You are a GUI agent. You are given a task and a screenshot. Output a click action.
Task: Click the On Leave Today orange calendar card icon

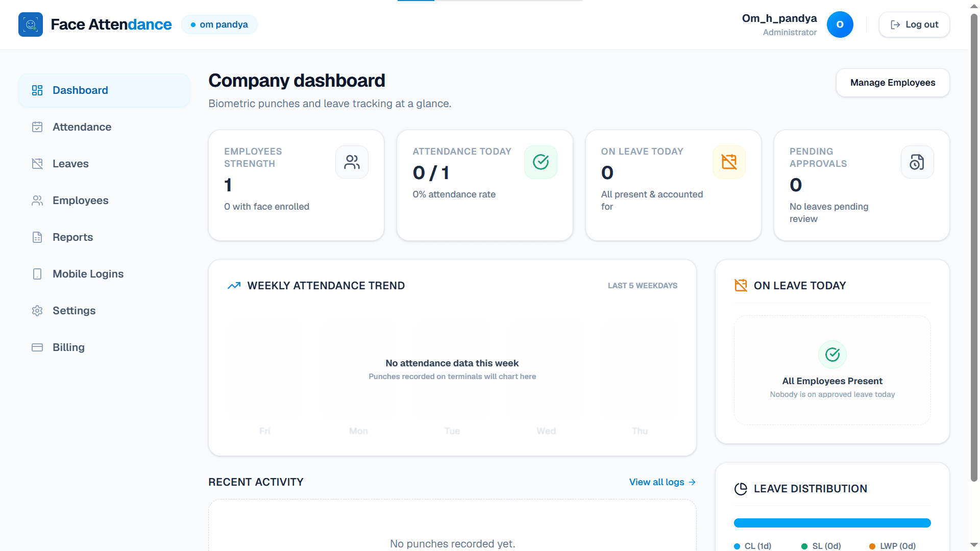[729, 162]
